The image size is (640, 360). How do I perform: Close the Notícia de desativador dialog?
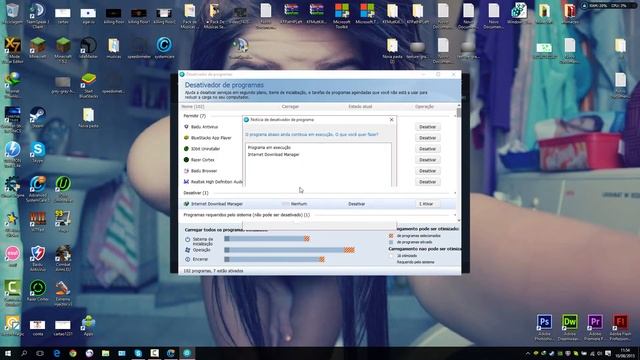click(391, 120)
